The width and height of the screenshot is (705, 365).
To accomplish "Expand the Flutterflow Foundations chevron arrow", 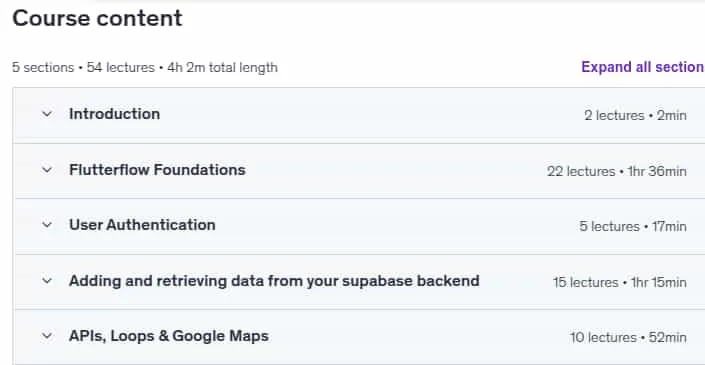I will (47, 170).
